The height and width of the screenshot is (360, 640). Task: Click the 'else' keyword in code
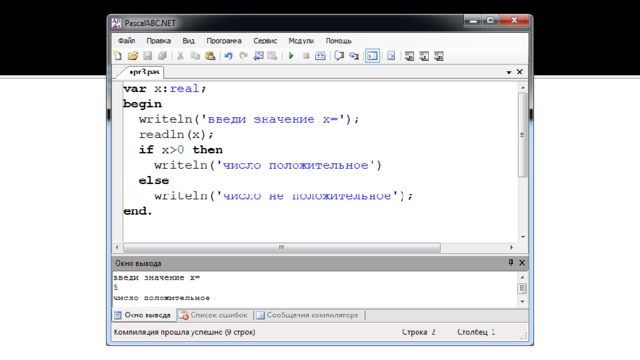click(x=153, y=180)
